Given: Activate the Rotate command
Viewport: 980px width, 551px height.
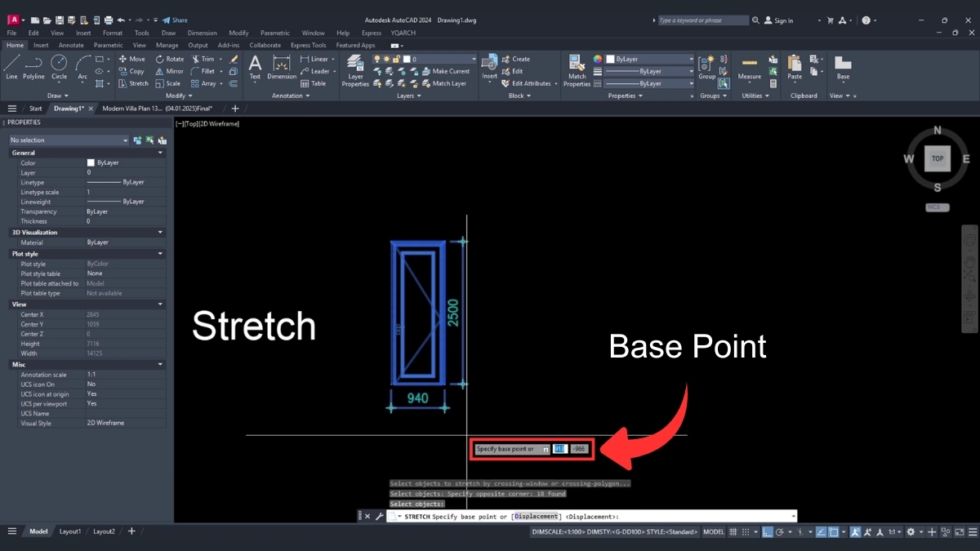Looking at the screenshot, I should pyautogui.click(x=170, y=59).
